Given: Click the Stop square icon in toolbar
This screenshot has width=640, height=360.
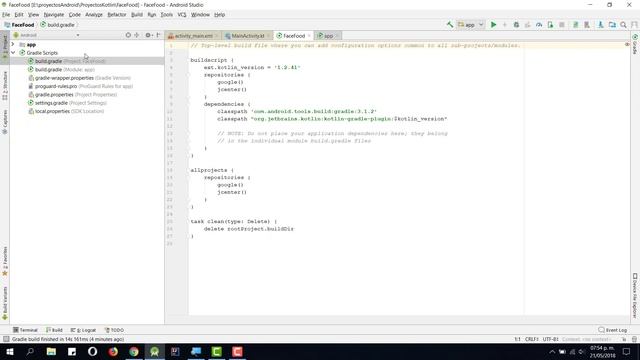Looking at the screenshot, I should (562, 25).
